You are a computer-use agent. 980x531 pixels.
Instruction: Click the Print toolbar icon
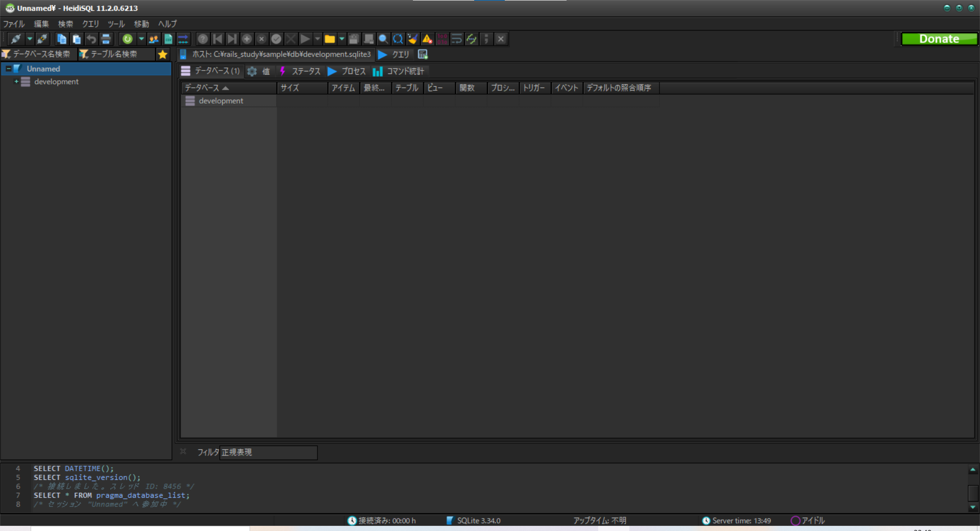point(106,39)
